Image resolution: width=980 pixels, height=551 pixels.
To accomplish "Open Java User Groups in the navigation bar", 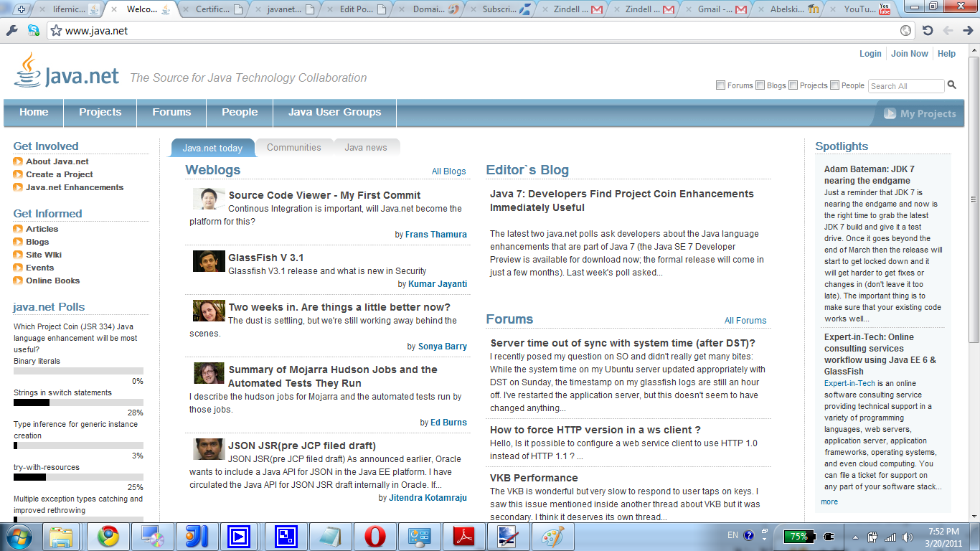I will coord(334,112).
